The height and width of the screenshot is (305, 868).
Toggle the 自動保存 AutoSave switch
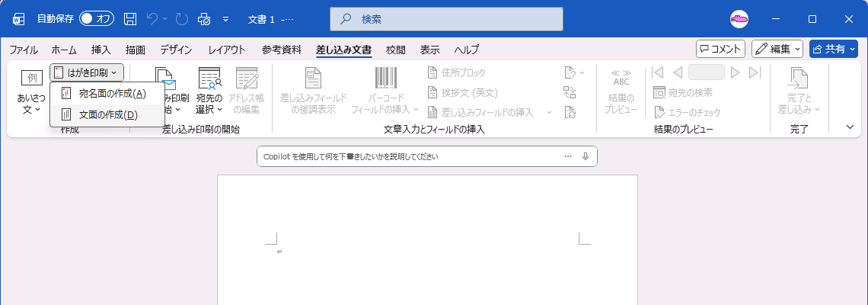point(97,19)
